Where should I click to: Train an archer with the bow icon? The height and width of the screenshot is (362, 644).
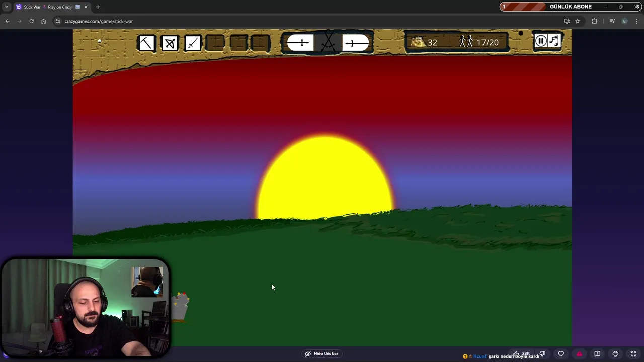170,43
